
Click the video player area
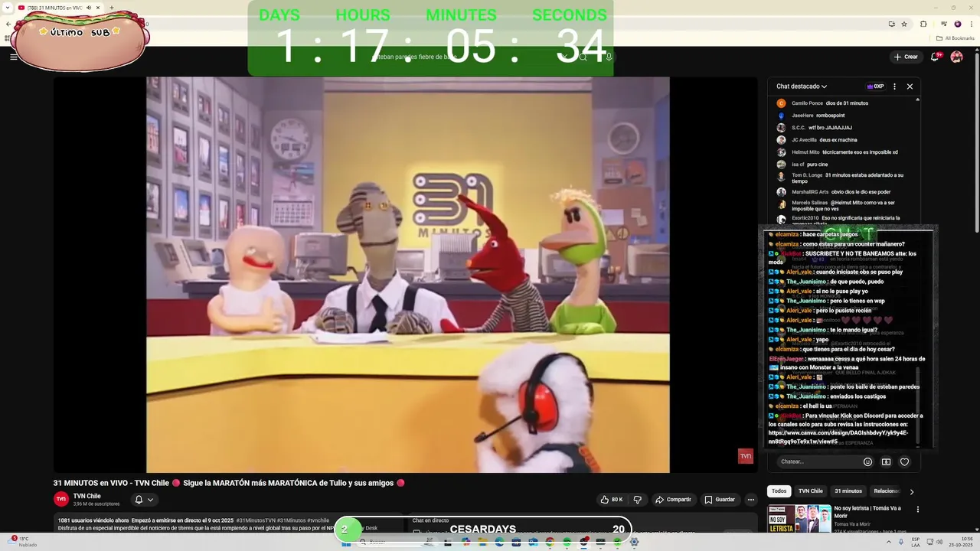coord(407,275)
